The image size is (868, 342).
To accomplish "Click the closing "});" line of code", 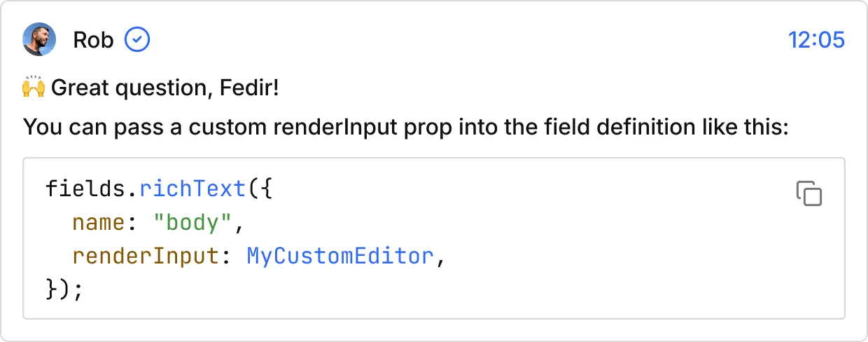I will [64, 289].
